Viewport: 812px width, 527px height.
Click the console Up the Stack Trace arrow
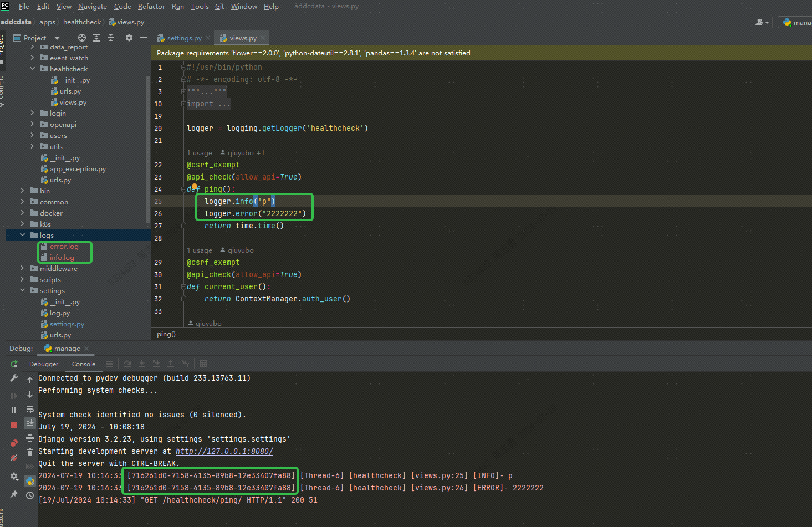click(x=30, y=380)
